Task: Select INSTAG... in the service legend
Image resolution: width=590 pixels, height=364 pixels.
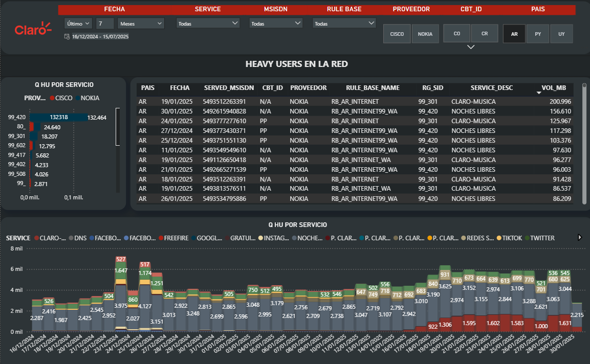Action: point(274,238)
